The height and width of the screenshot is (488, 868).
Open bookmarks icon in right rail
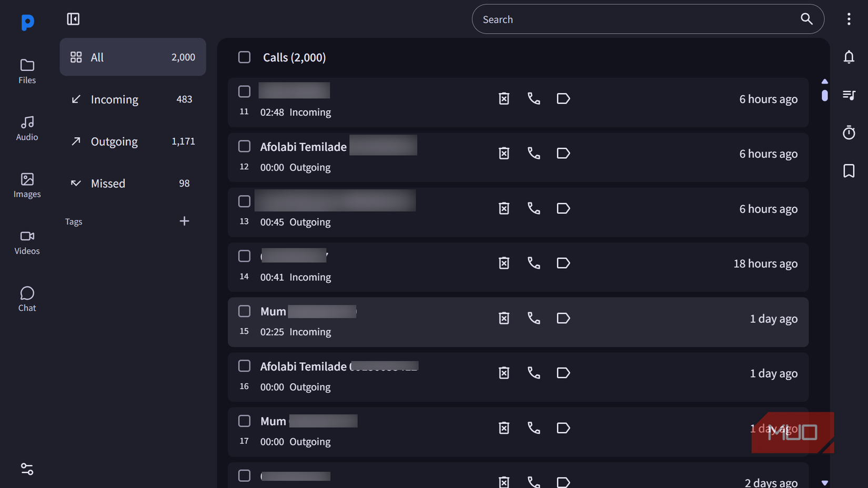(x=849, y=170)
